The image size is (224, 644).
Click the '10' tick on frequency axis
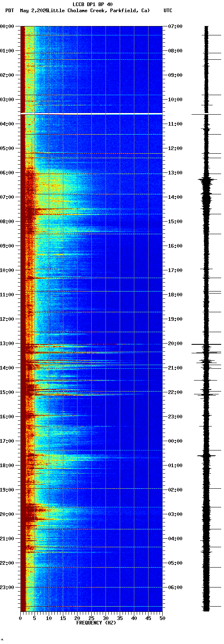click(49, 618)
